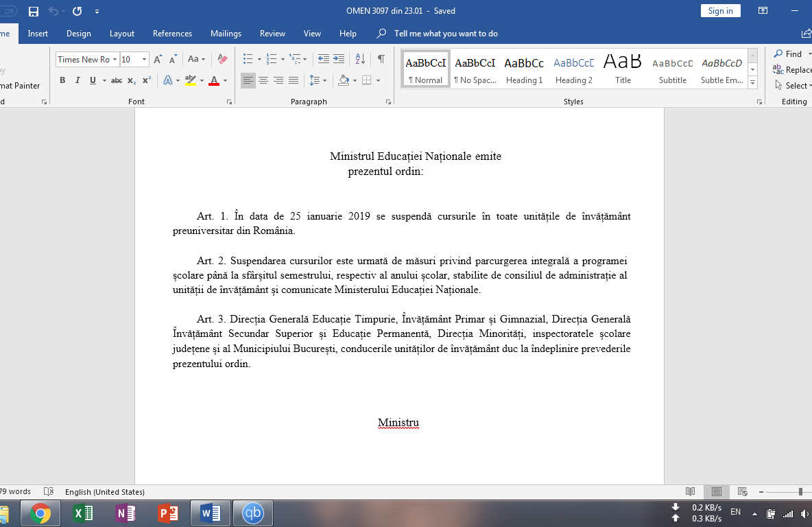The height and width of the screenshot is (527, 812).
Task: Switch to the Review ribbon tab
Action: point(272,33)
